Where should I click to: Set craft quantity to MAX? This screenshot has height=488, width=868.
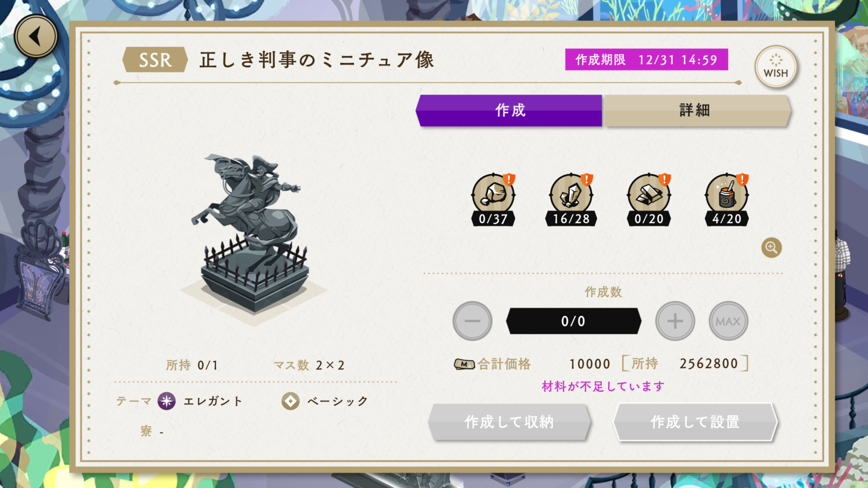tap(728, 321)
